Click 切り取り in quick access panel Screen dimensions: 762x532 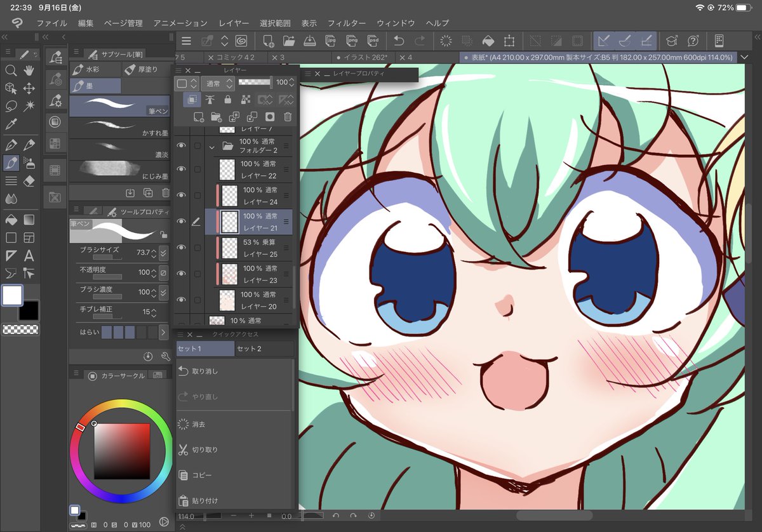point(205,449)
